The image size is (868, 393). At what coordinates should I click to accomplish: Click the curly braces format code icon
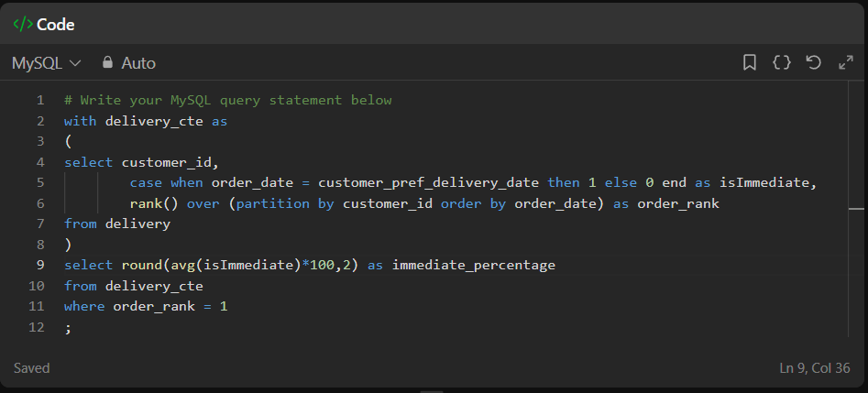(x=782, y=62)
